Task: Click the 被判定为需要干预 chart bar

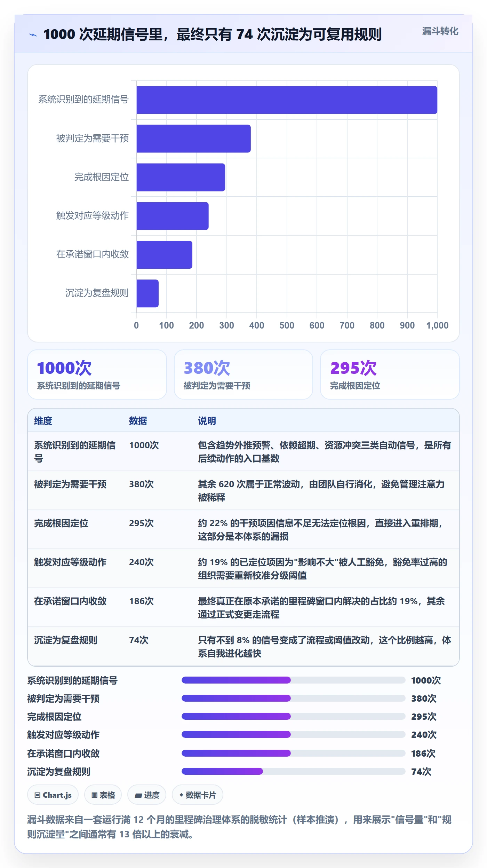Action: 193,139
